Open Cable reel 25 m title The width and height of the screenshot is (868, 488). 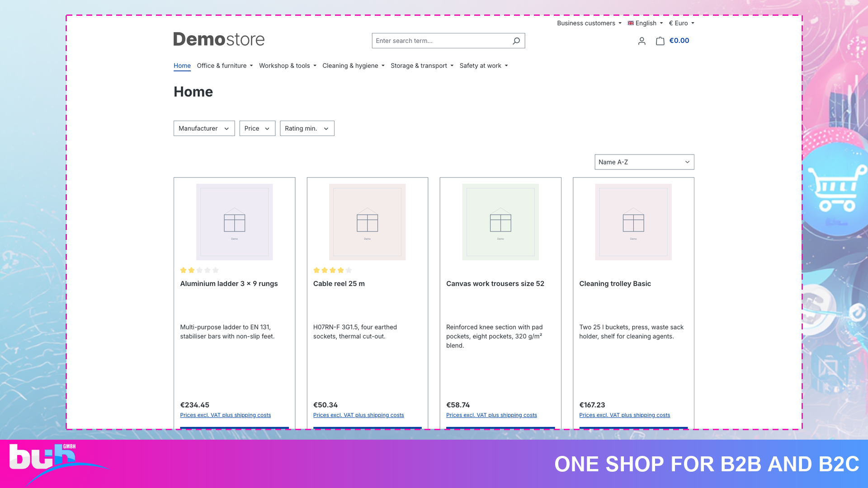coord(339,284)
